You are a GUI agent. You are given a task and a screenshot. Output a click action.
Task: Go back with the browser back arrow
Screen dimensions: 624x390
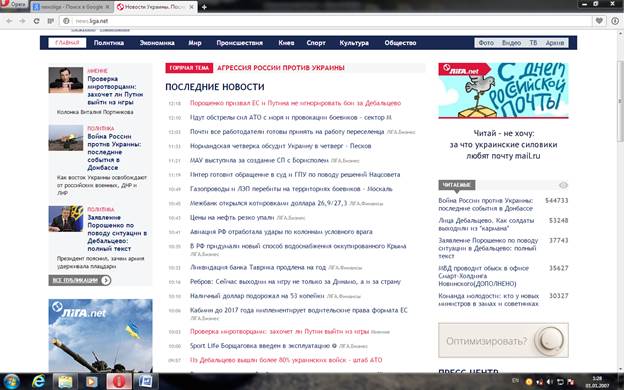click(9, 21)
